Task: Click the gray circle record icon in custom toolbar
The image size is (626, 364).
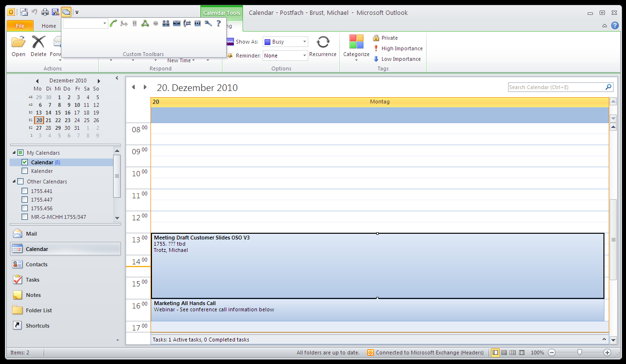Action: pos(156,23)
